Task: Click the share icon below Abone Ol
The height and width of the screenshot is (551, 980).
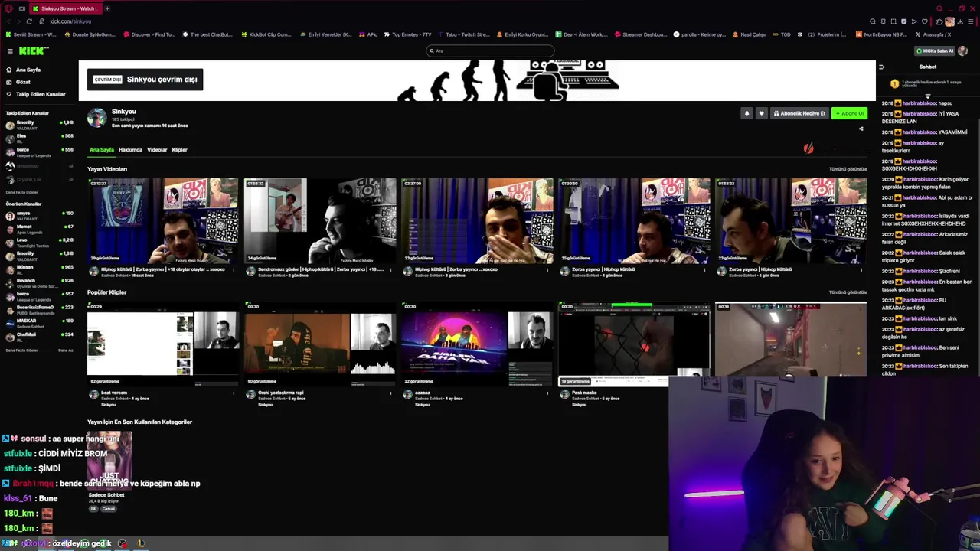Action: (861, 129)
